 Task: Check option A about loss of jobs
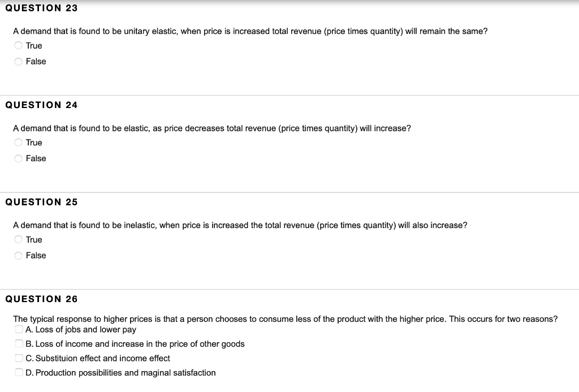click(x=18, y=329)
